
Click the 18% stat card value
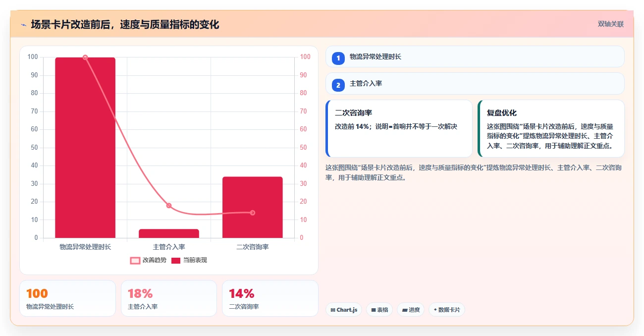tap(140, 293)
